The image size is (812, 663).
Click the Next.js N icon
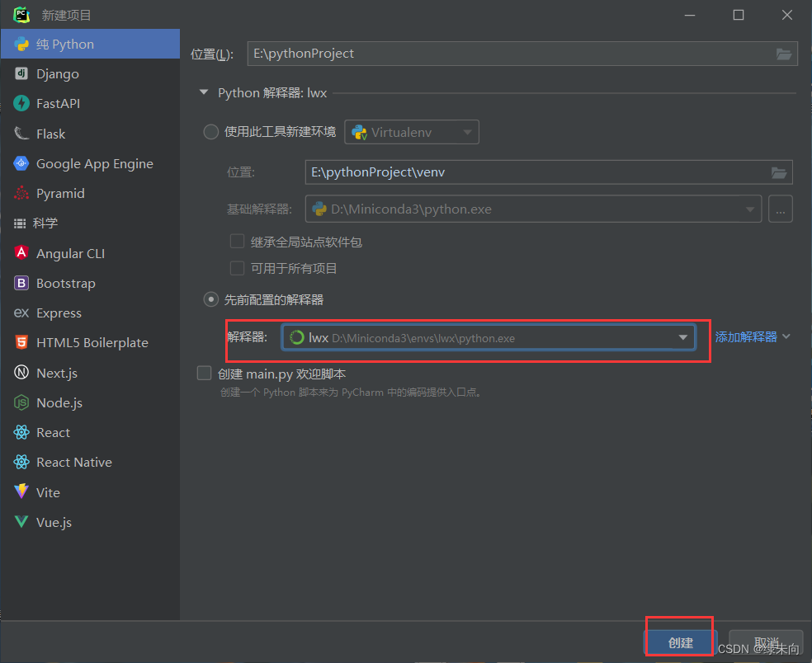coord(21,372)
